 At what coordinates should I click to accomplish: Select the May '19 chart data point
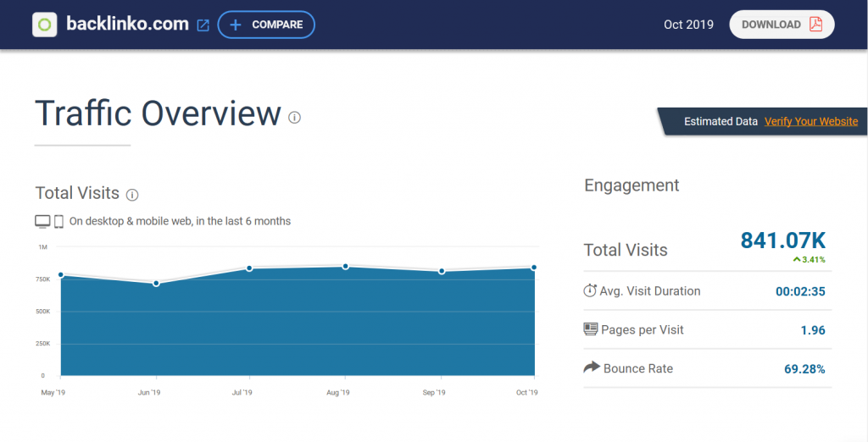tap(61, 275)
